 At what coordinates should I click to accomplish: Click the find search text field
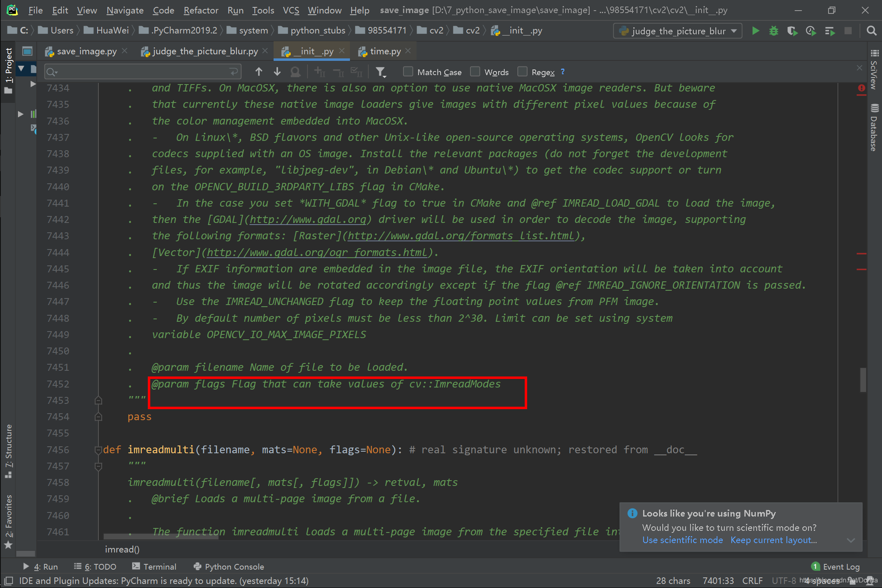143,72
